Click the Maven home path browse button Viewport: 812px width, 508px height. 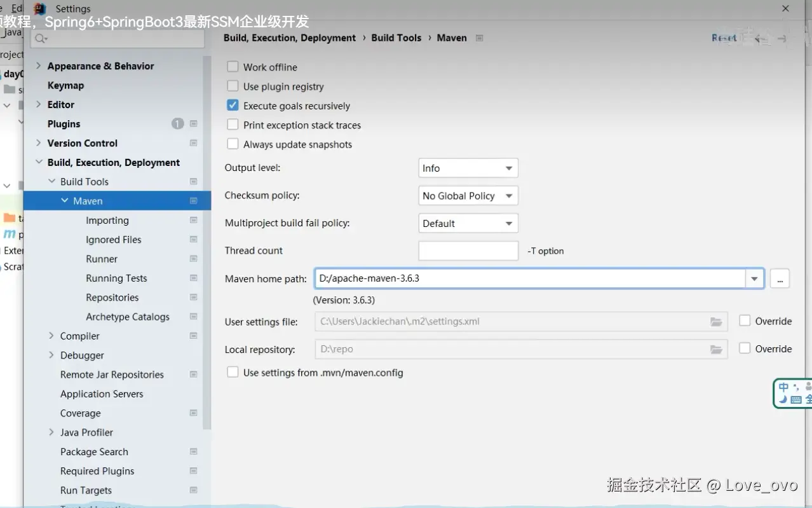(x=780, y=278)
